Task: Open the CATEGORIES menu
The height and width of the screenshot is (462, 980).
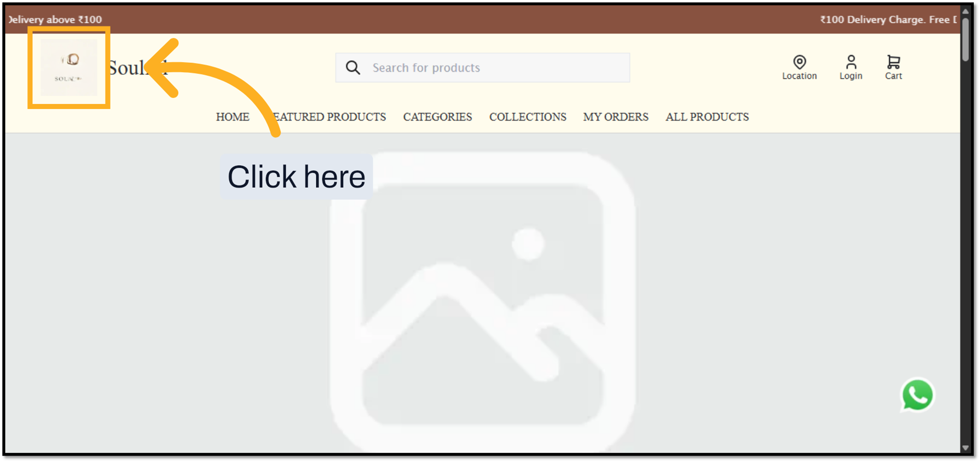Action: [x=437, y=117]
